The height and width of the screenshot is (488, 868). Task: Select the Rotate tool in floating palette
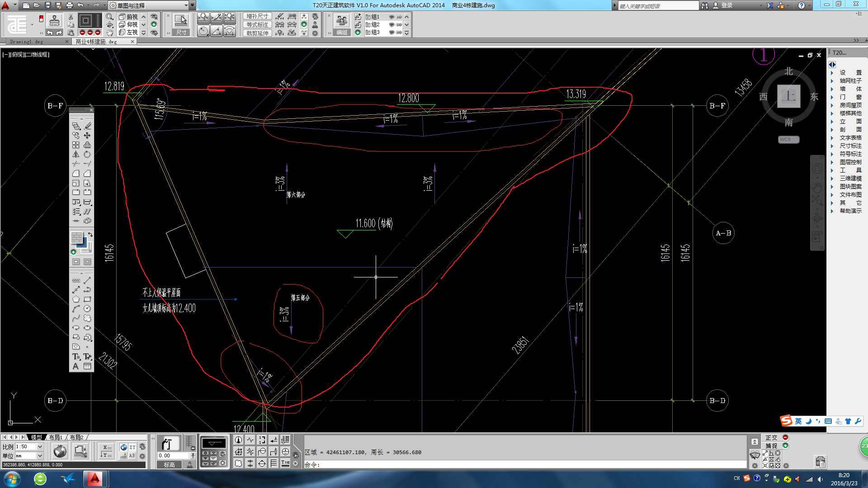[87, 155]
